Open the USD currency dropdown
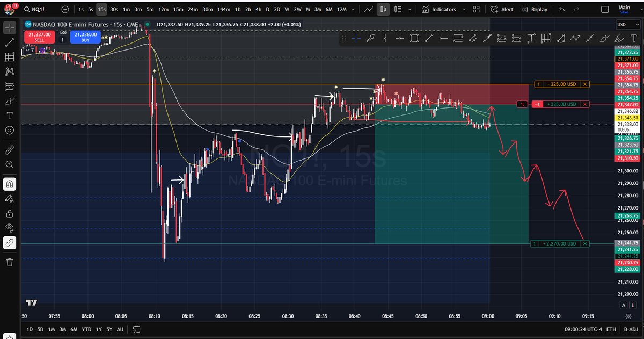Screen dimensions: 644x339 628,25
